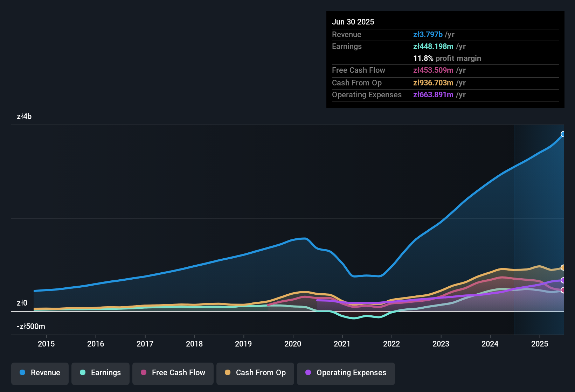Click the orange Cash From Op legend dot
This screenshot has width=575, height=392.
[228, 373]
